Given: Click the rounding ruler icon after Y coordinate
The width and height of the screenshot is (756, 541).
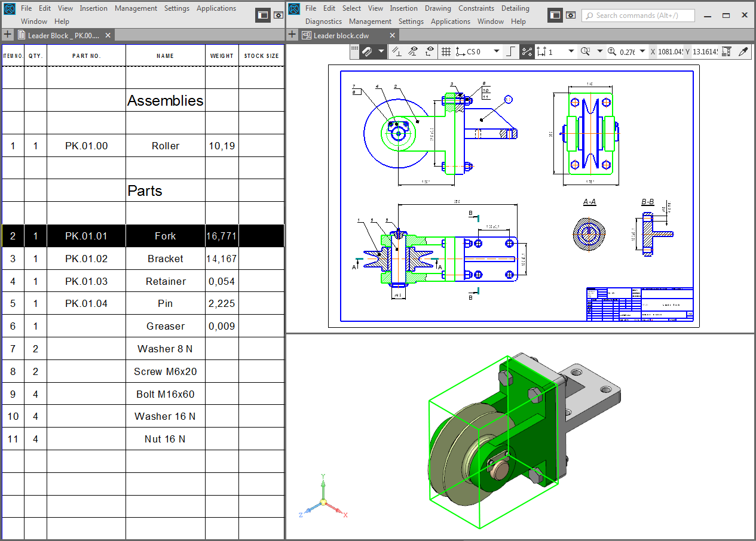Looking at the screenshot, I should pos(727,52).
